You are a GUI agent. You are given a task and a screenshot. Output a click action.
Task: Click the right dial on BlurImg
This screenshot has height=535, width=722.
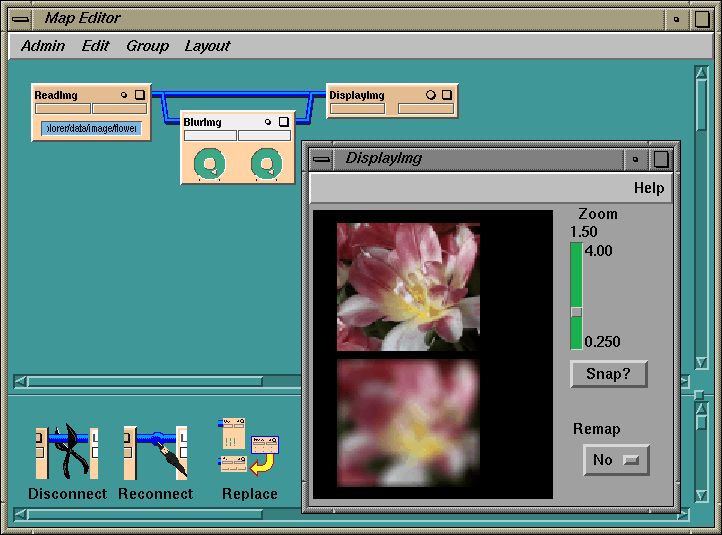(265, 164)
